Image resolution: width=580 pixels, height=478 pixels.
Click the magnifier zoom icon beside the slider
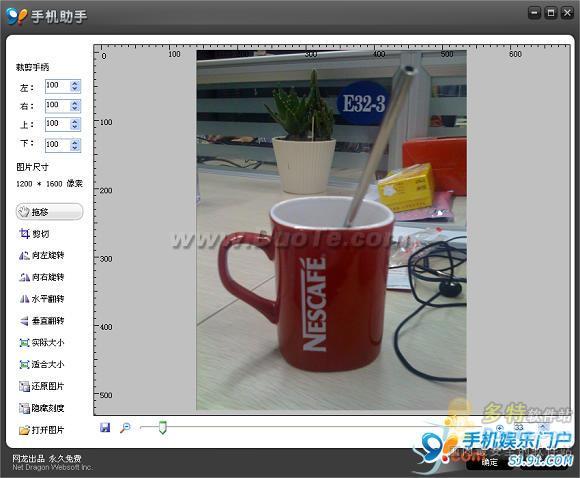(125, 428)
